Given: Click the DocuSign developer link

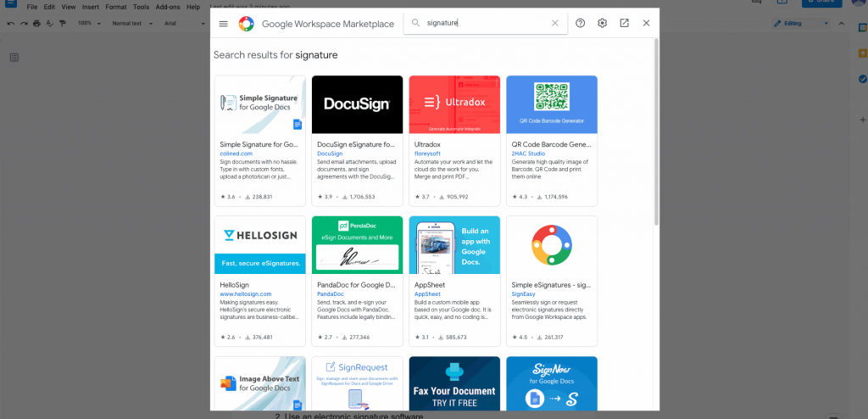Looking at the screenshot, I should [x=330, y=154].
